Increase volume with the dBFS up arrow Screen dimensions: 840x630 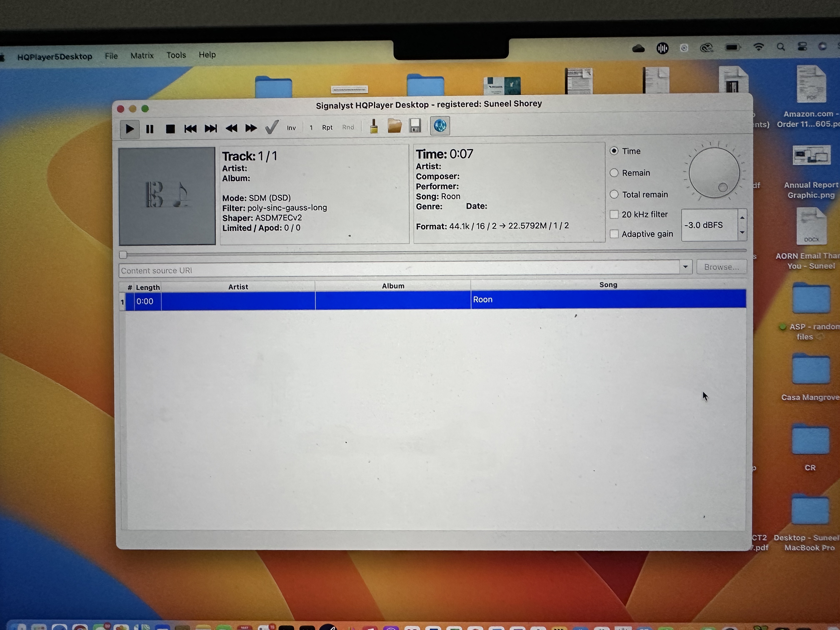[x=742, y=217]
